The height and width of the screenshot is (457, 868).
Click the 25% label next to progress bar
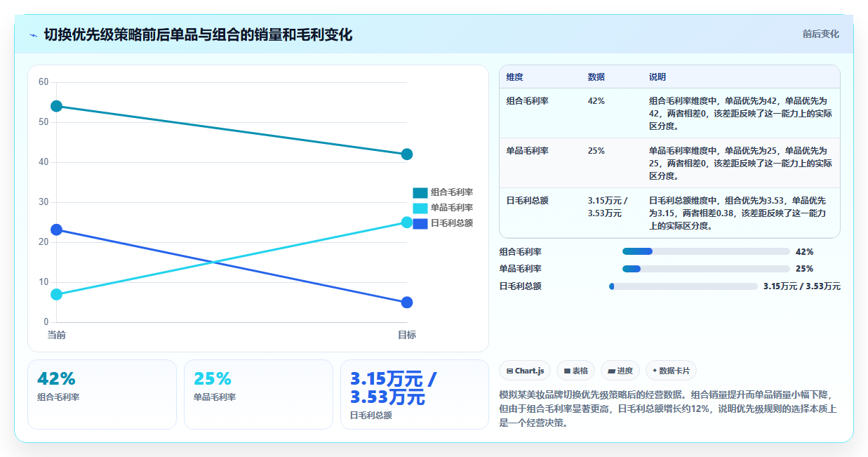(805, 269)
